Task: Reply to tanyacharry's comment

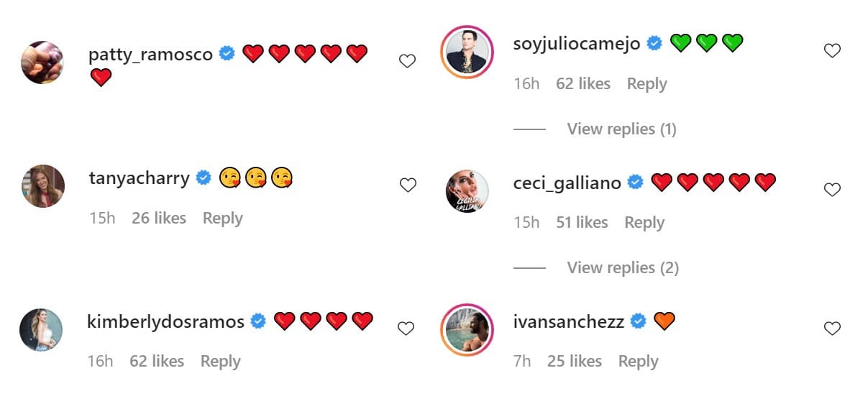Action: pyautogui.click(x=222, y=218)
